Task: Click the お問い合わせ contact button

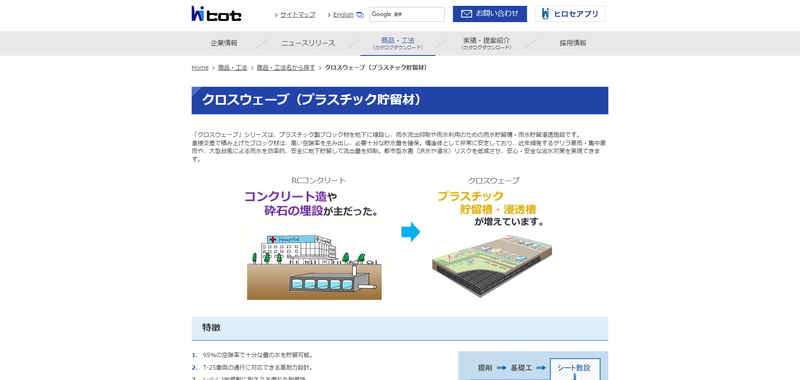Action: click(490, 14)
